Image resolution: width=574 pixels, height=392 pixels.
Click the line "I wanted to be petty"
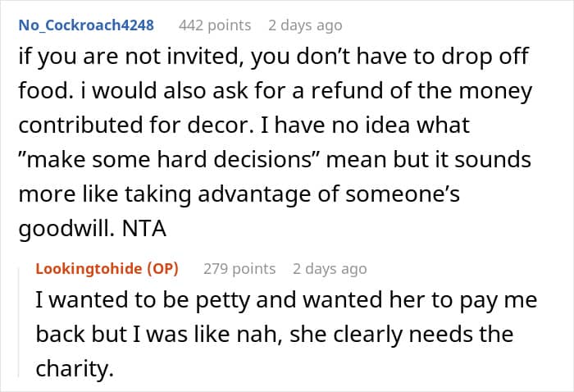coord(285,301)
